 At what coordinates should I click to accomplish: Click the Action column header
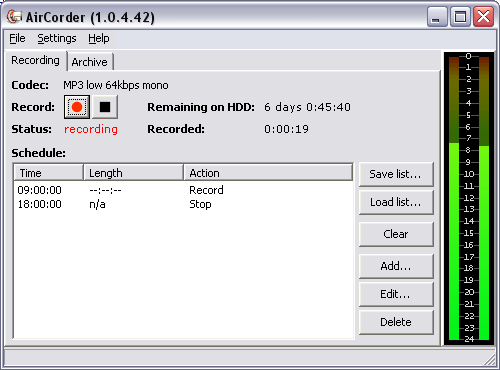coord(268,173)
